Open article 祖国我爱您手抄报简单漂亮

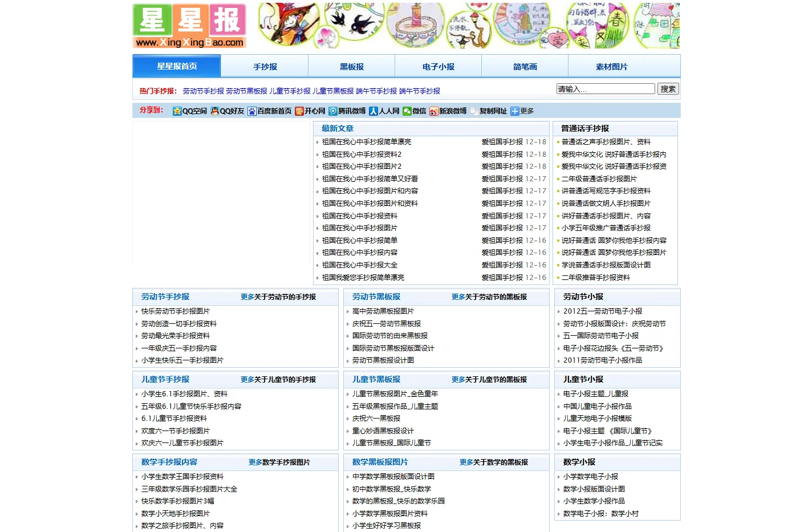[363, 278]
